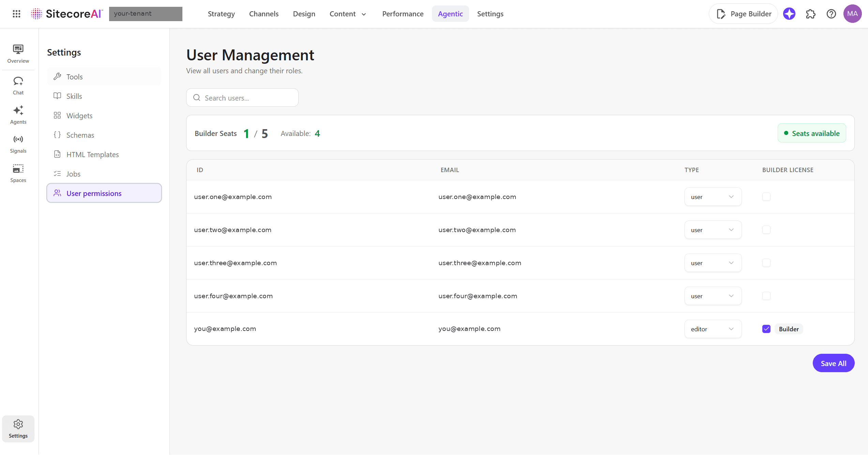
Task: Open the extensions puzzle icon
Action: coord(810,14)
